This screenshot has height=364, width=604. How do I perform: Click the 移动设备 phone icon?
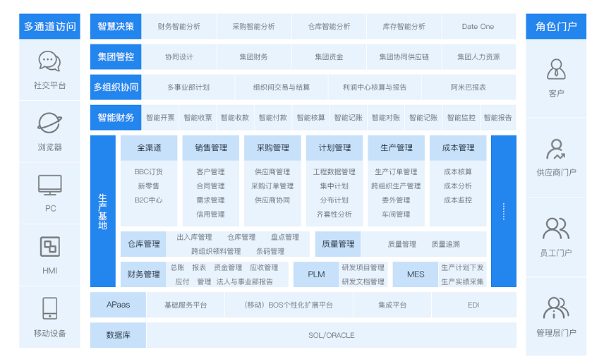pyautogui.click(x=49, y=308)
